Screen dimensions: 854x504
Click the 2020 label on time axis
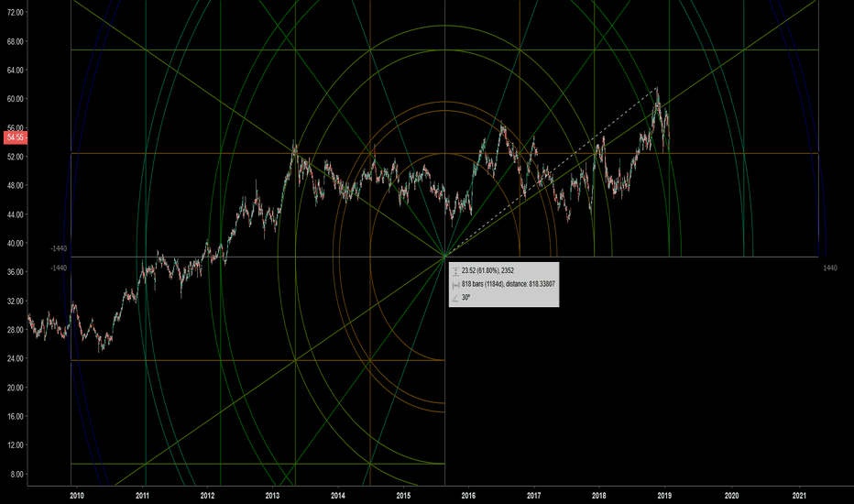click(x=731, y=496)
